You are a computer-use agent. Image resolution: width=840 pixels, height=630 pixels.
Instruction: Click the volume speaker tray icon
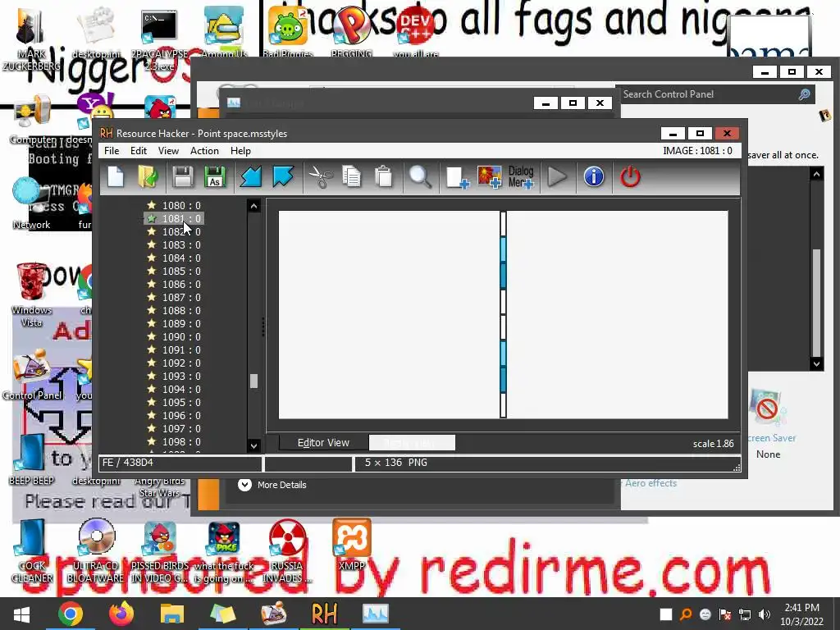coord(765,614)
